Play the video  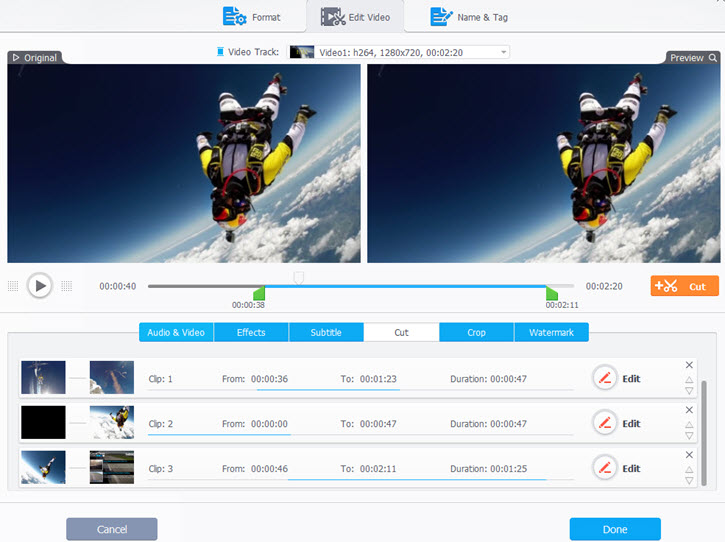[x=40, y=286]
